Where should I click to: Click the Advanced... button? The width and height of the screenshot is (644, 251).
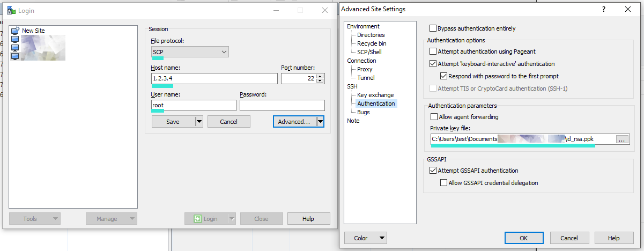point(294,122)
